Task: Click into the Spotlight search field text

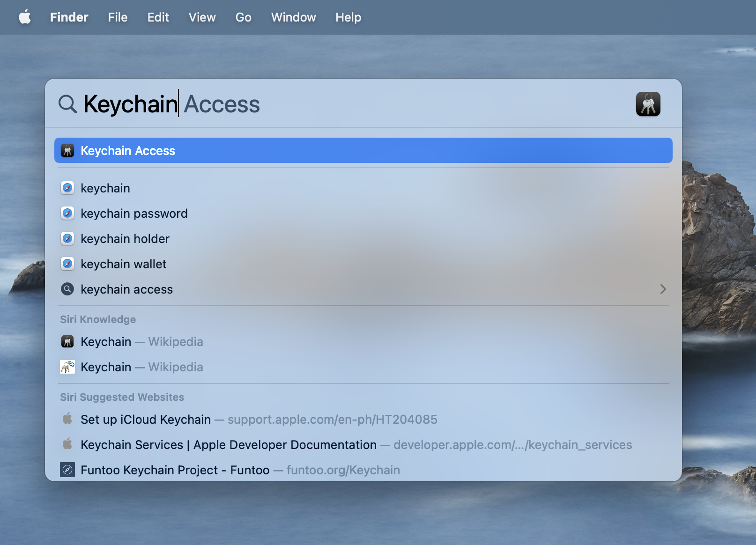Action: coord(171,104)
